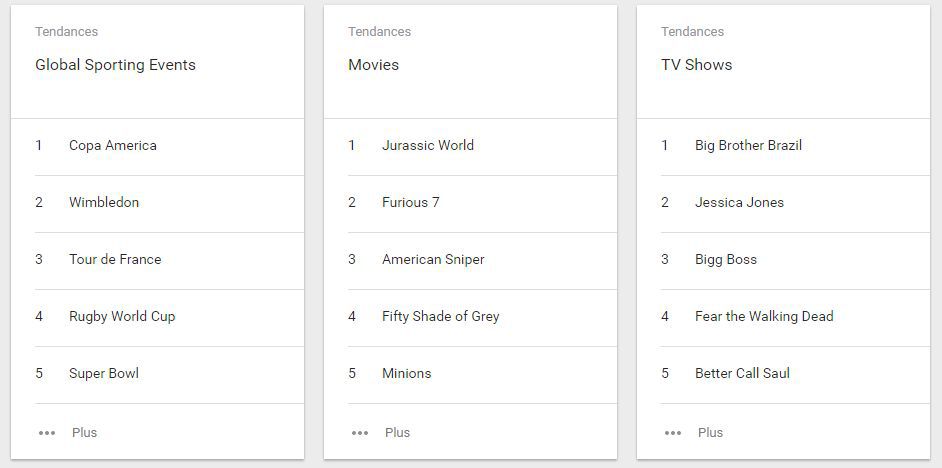Open Big Brother Brazil in TV Shows
The image size is (942, 468).
pyautogui.click(x=748, y=146)
